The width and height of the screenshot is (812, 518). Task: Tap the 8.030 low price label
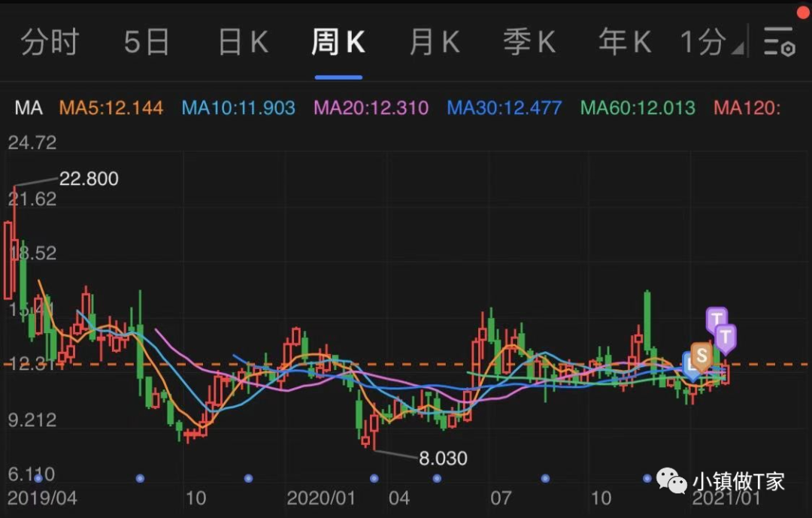(x=444, y=459)
